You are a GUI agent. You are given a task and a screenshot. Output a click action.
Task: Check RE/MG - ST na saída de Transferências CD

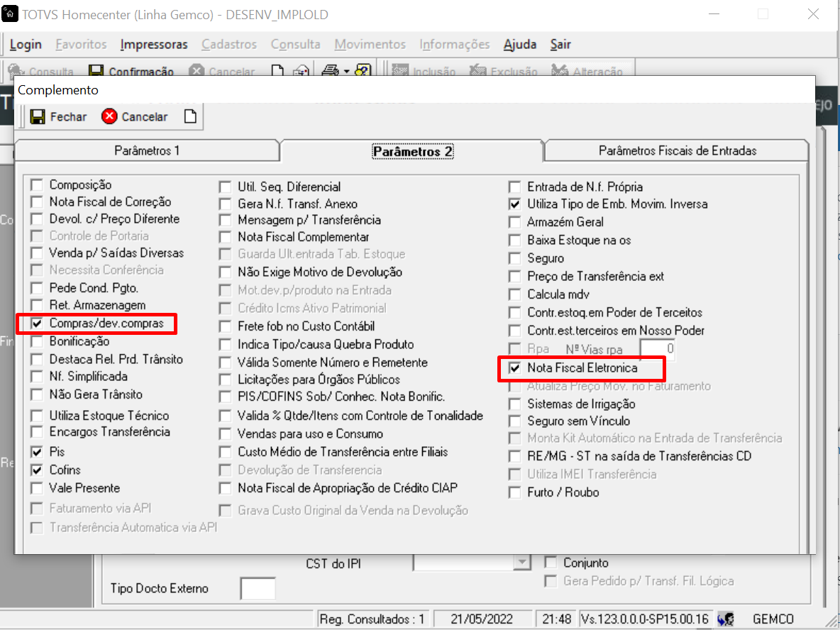click(x=514, y=457)
